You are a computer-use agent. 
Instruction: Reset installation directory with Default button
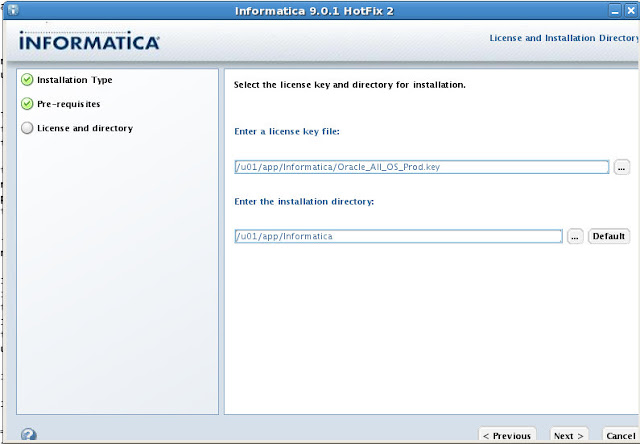(x=609, y=236)
